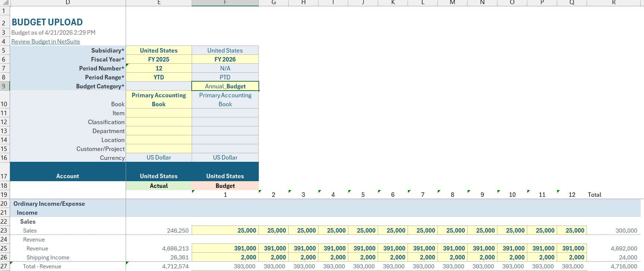
Task: Click the Subsidiary* label
Action: click(x=108, y=50)
